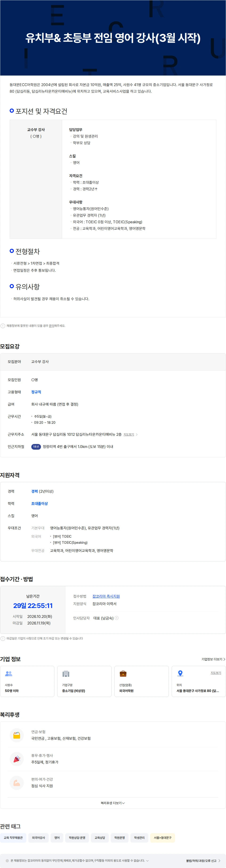
Task: Open the 지도보기 link next to 근무지주소
Action: coord(129,435)
